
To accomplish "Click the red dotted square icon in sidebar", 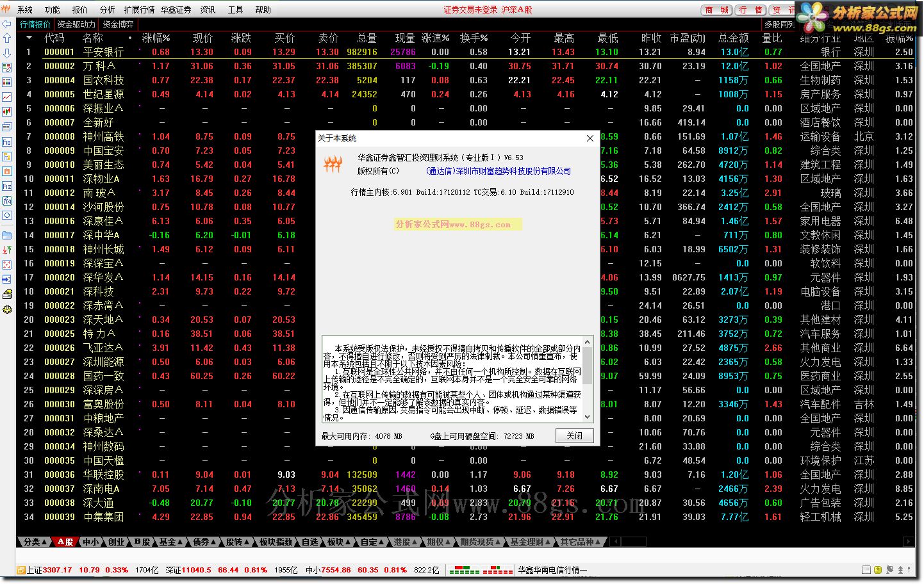I will (x=7, y=264).
